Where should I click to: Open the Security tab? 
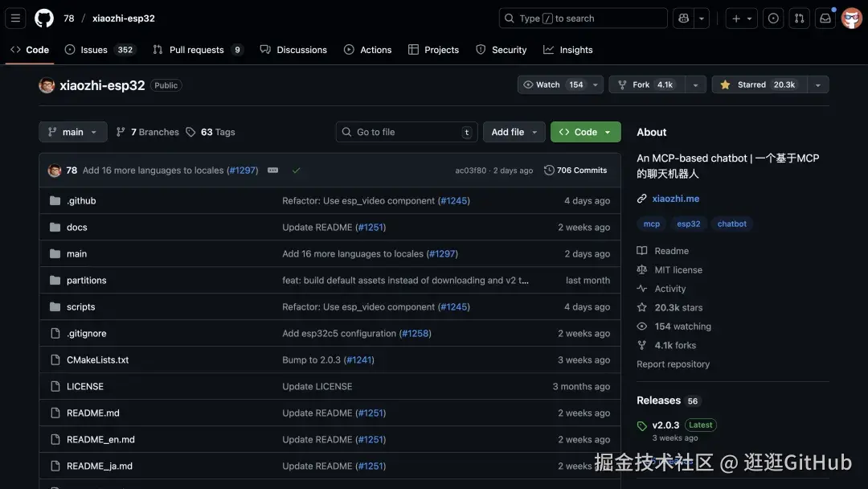click(501, 50)
